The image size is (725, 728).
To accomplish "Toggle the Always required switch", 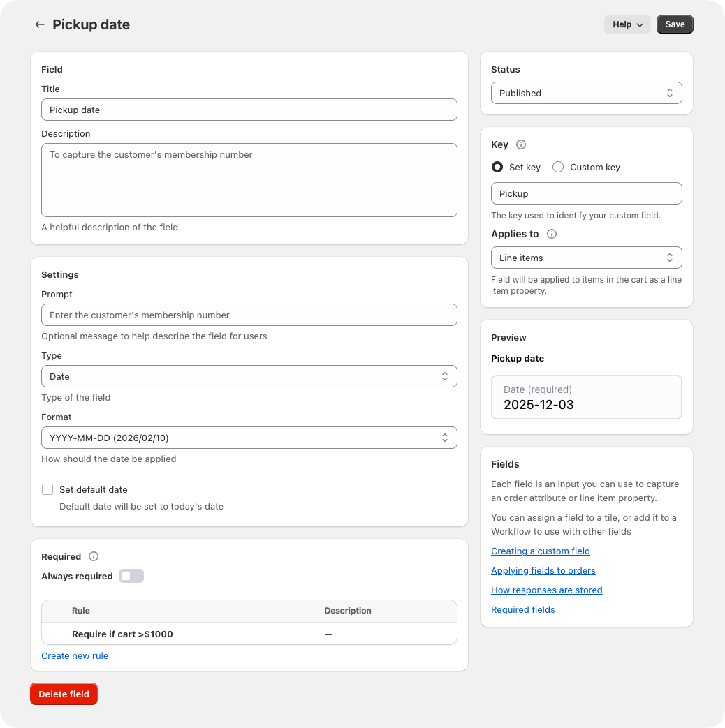I will coord(131,576).
